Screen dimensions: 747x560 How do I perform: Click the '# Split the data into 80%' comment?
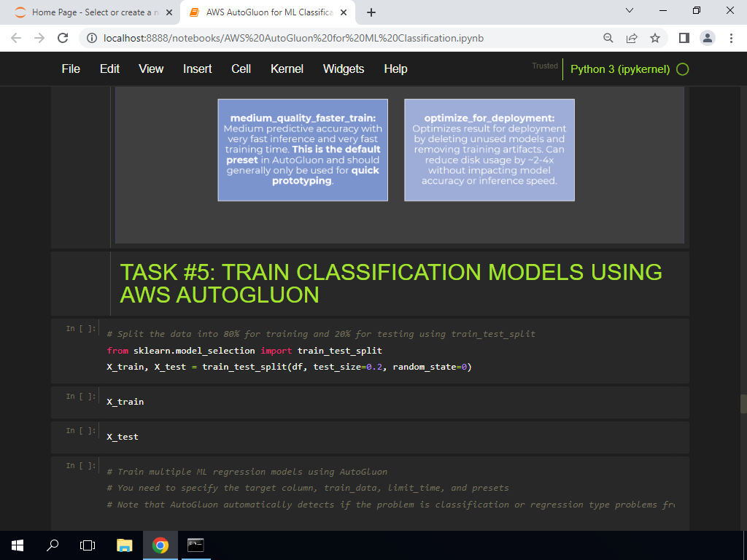(321, 334)
